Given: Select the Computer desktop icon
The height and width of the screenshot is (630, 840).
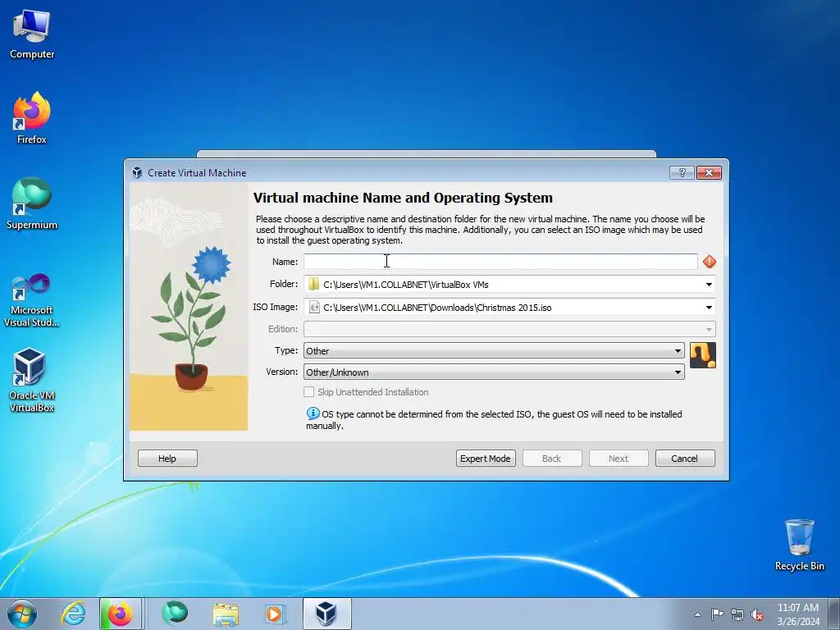Looking at the screenshot, I should coord(32,34).
